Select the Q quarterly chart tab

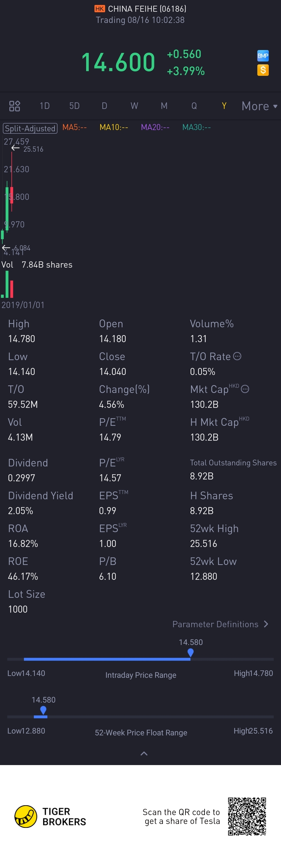[194, 106]
